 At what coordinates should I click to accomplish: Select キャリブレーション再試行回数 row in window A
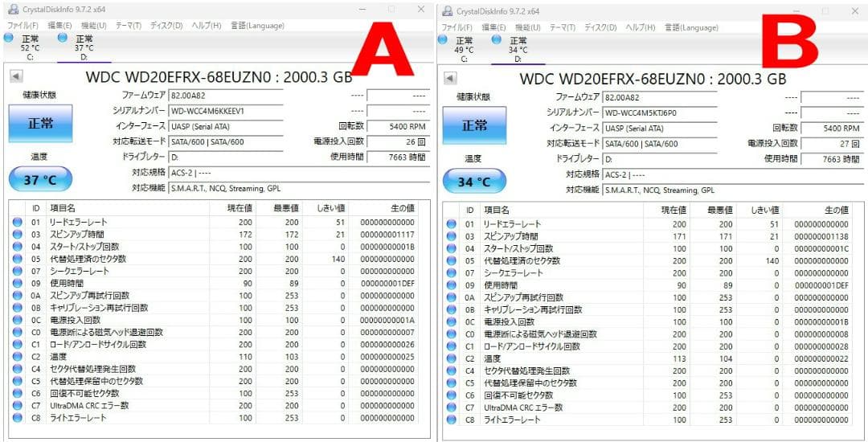[x=215, y=308]
